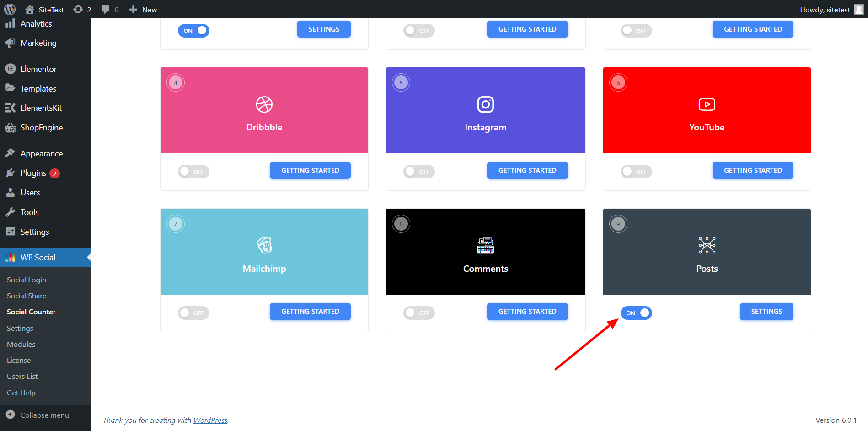Click the Collapse menu arrow icon
Viewport: 868px width, 431px height.
click(10, 415)
